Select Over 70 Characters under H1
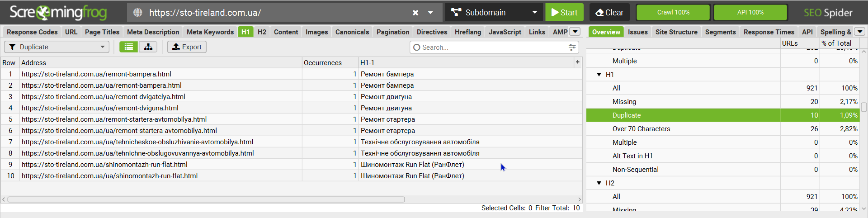 point(641,129)
